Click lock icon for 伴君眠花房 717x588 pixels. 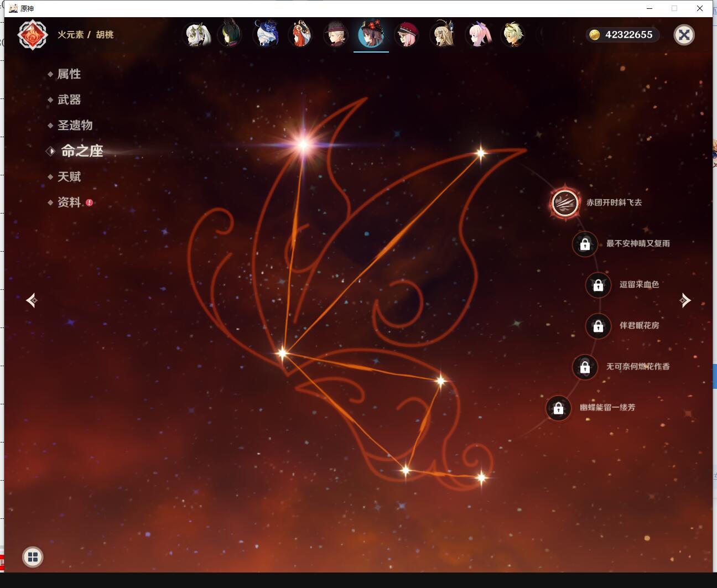pyautogui.click(x=598, y=326)
